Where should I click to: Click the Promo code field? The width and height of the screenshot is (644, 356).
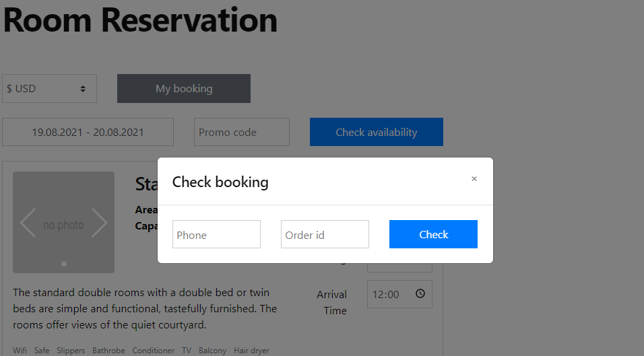(x=242, y=132)
